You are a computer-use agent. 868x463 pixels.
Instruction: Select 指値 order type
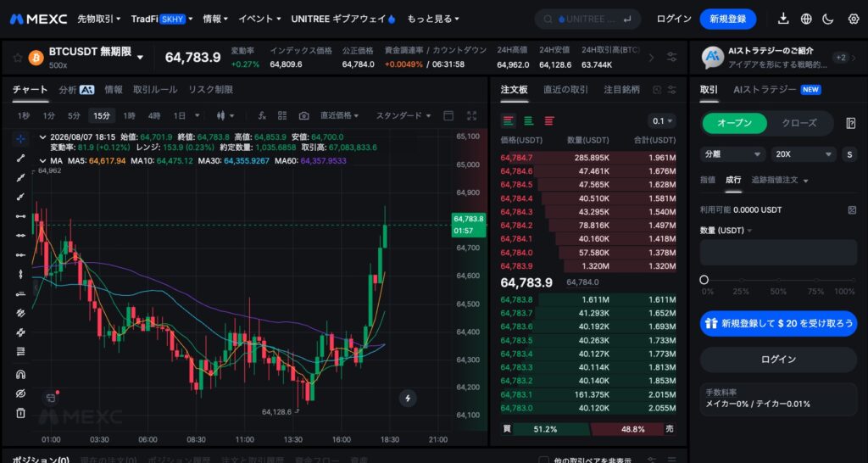tap(708, 180)
